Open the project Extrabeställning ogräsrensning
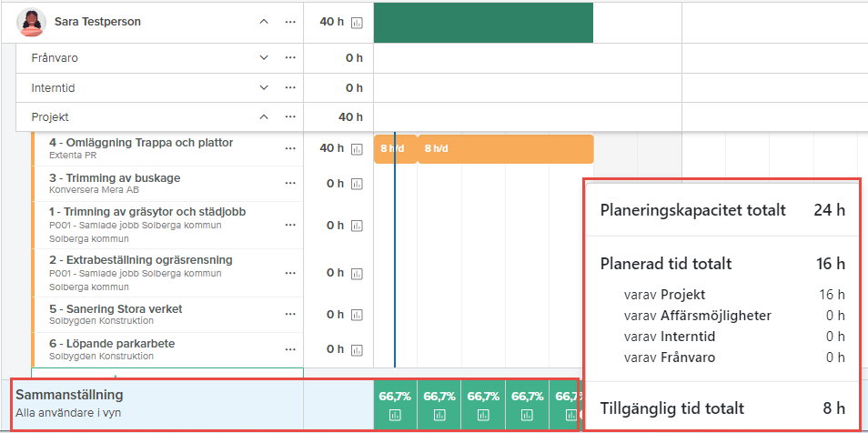This screenshot has height=433, width=868. tap(141, 260)
